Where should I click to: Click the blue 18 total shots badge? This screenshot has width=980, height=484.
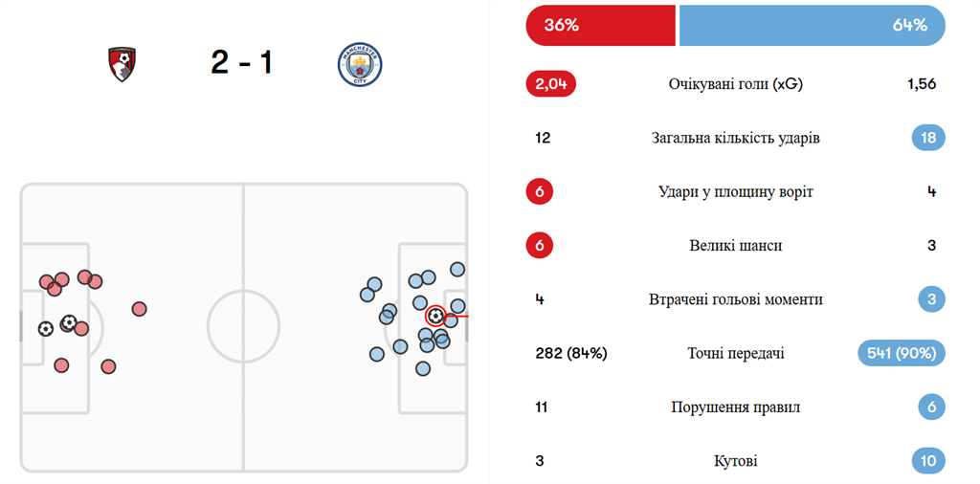point(928,138)
